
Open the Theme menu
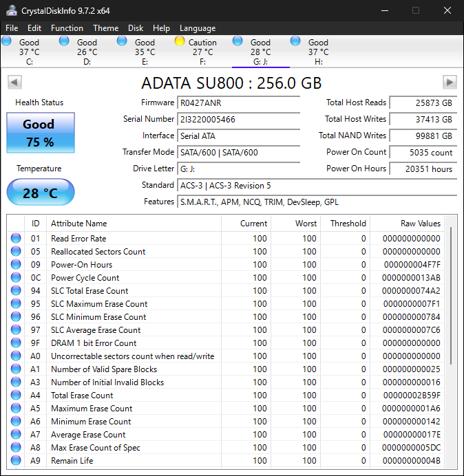coord(105,28)
